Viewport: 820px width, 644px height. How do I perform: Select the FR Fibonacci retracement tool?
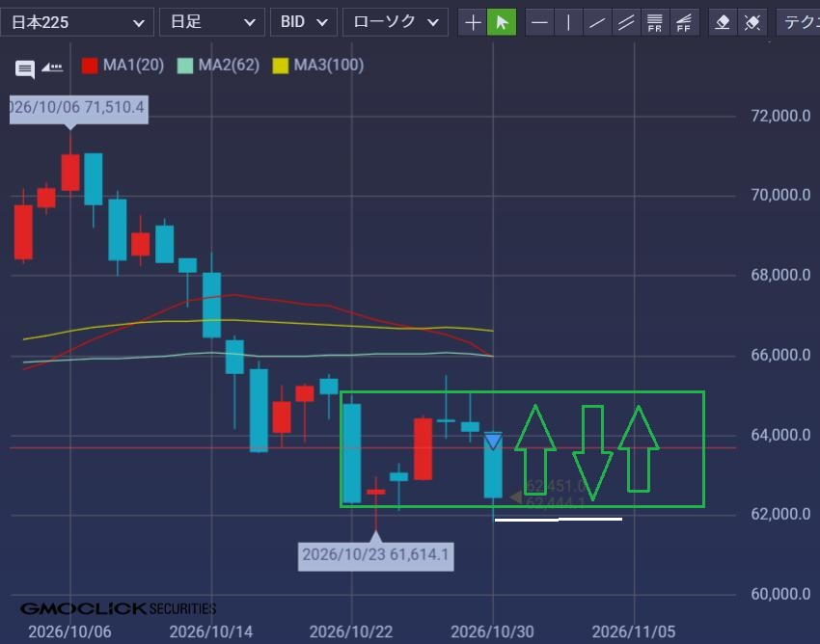655,22
